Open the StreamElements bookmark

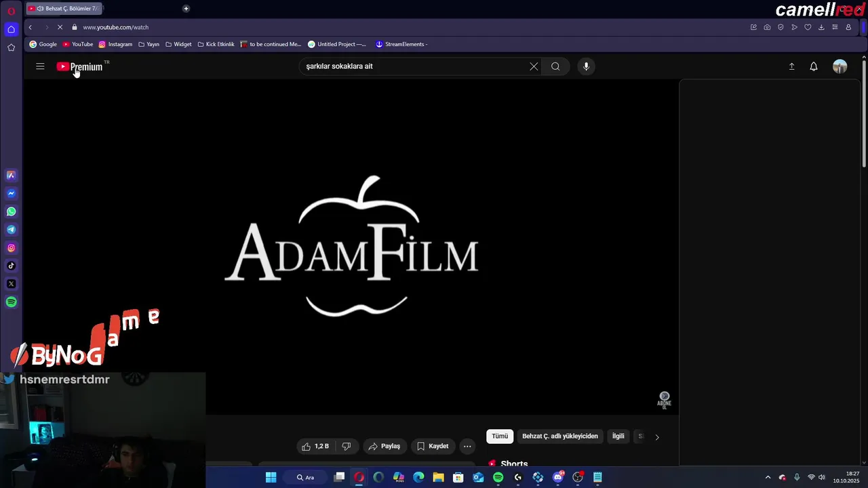401,44
